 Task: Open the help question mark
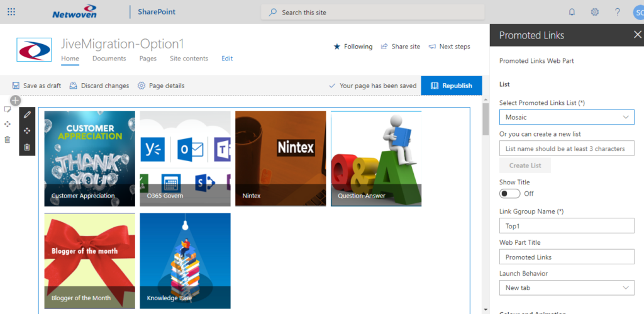tap(618, 12)
